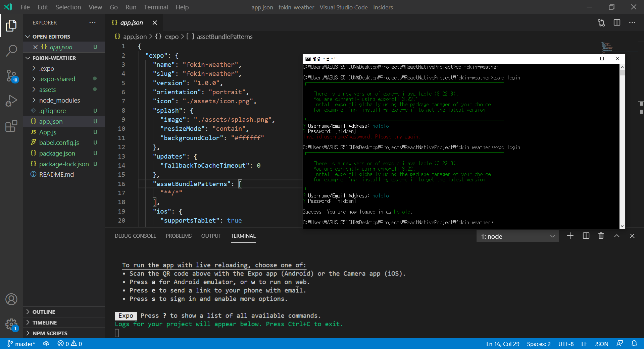
Task: Create a new terminal with plus icon
Action: pos(570,236)
